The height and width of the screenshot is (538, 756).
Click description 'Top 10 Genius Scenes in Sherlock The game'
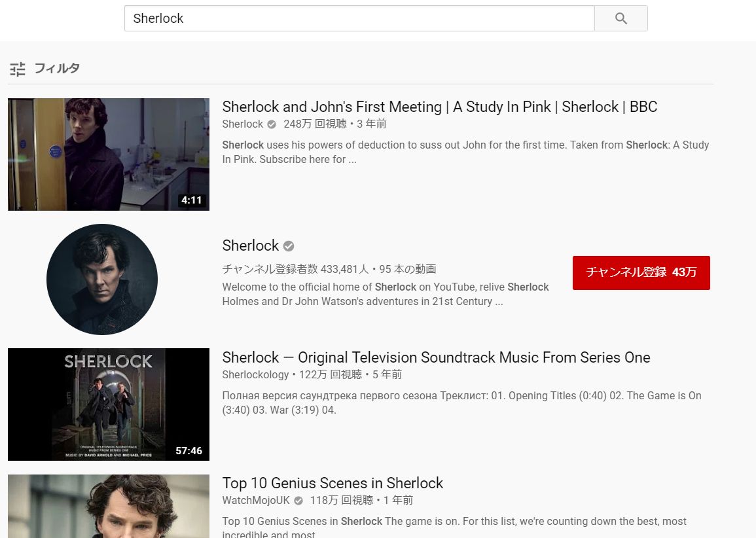pyautogui.click(x=455, y=526)
